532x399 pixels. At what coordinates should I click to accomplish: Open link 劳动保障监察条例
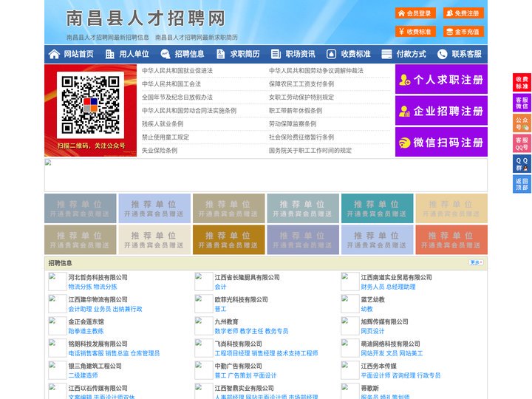point(293,124)
